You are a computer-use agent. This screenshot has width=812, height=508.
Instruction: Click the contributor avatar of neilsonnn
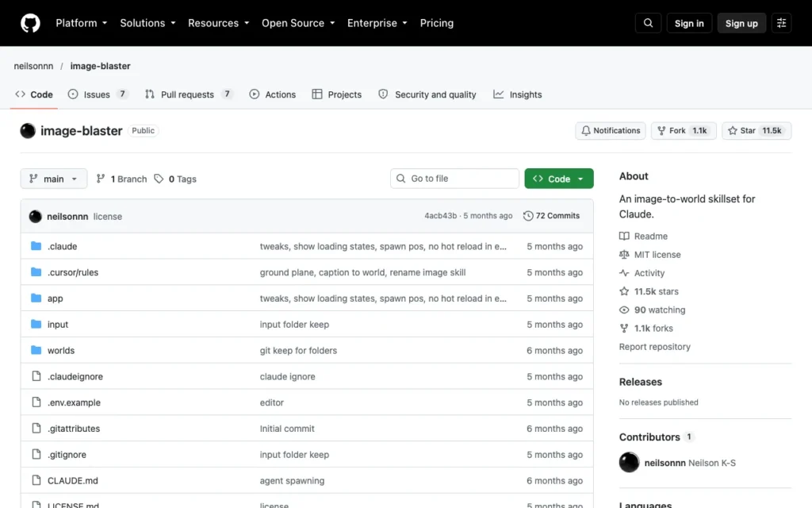pyautogui.click(x=629, y=463)
